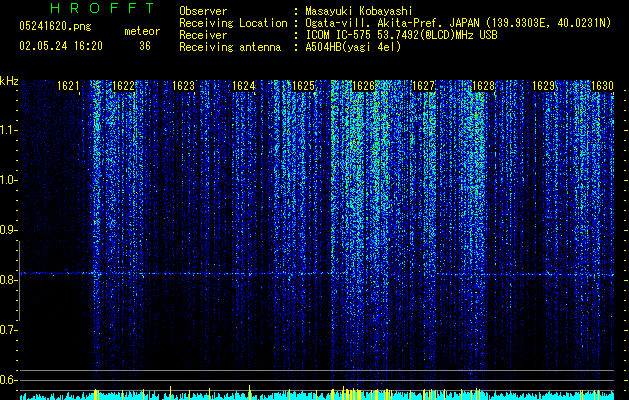Click the 1621 time marker
Screen dimensions: 629x400
68,86
